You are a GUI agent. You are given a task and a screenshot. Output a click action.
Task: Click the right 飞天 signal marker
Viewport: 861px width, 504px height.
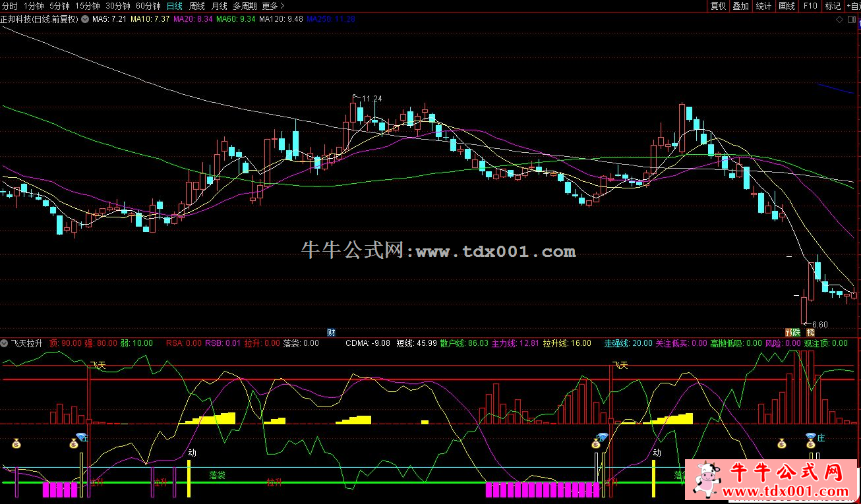pos(620,364)
